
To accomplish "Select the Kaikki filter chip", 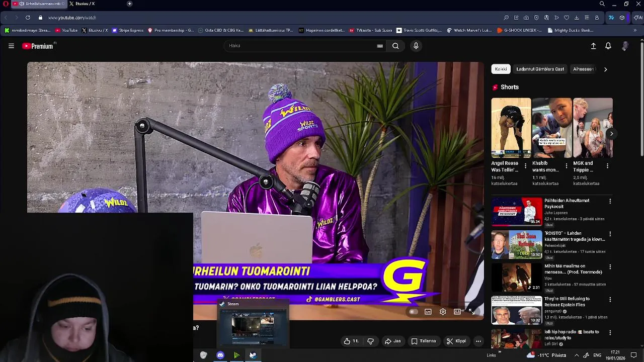I will [x=501, y=69].
